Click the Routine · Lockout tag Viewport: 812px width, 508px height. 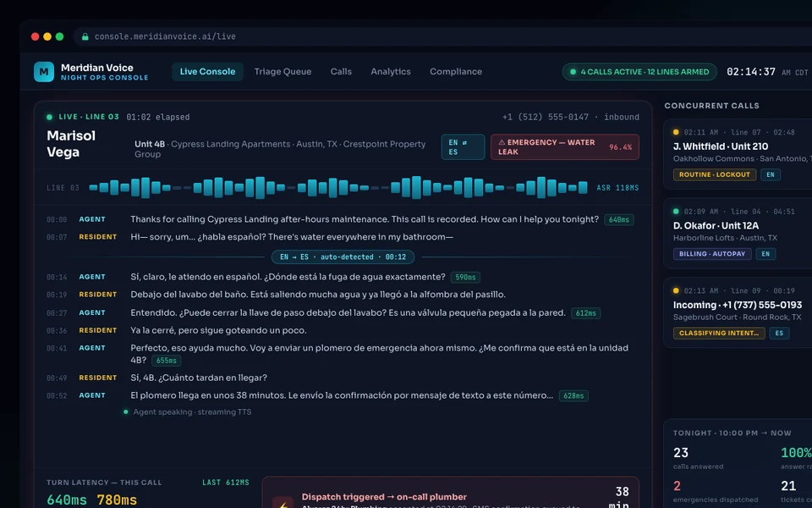(714, 174)
